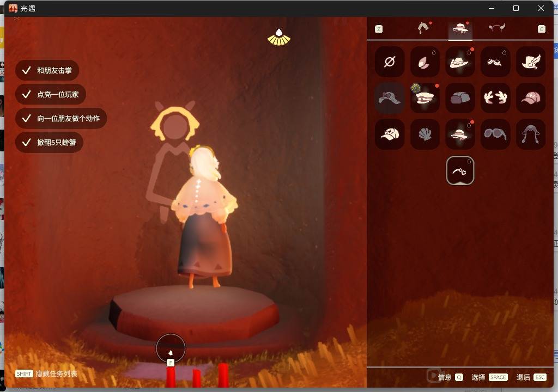This screenshot has width=558, height=392.
Task: Minimize the 光遇 game window
Action: pos(492,8)
